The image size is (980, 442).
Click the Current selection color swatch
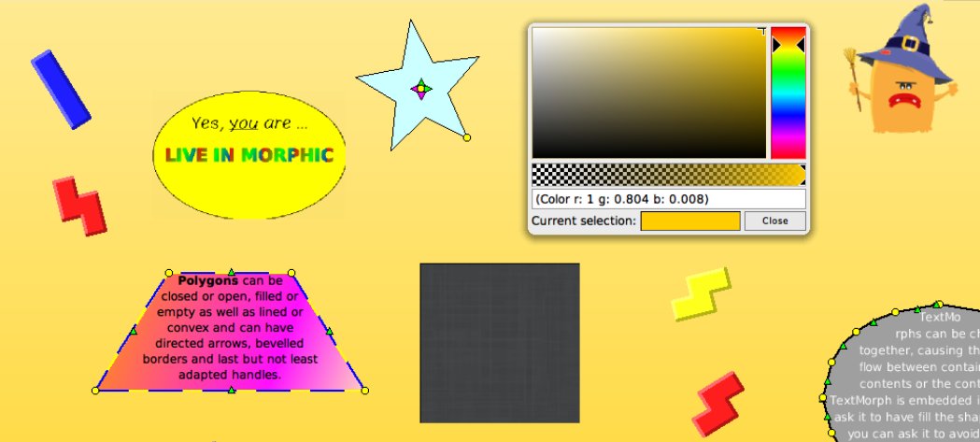[690, 221]
